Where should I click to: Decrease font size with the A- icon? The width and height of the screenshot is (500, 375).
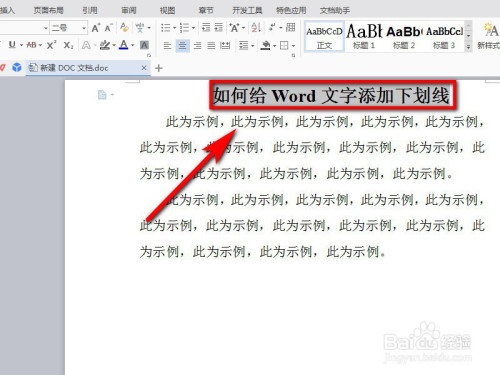pyautogui.click(x=109, y=28)
